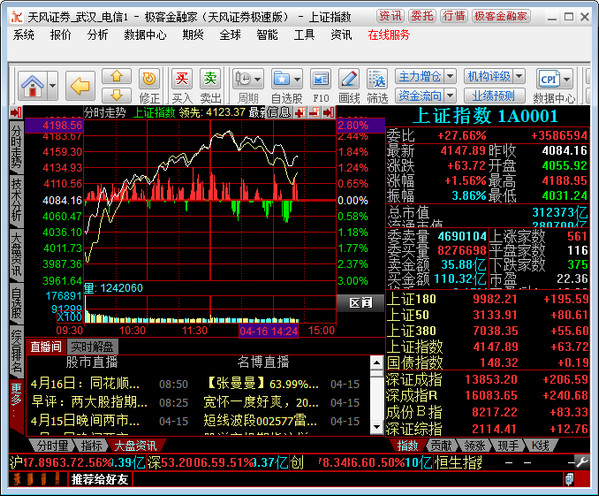This screenshot has width=599, height=496.
Task: Click the 卖出 (sell) icon
Action: [x=210, y=79]
